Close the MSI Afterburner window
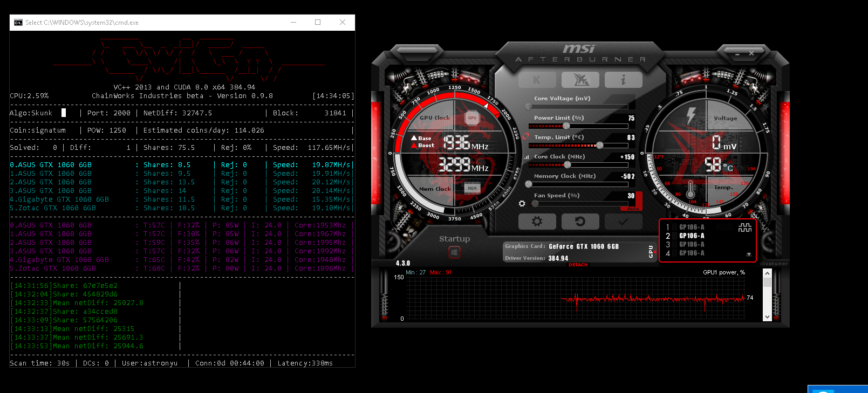This screenshot has height=393, width=868. (751, 53)
